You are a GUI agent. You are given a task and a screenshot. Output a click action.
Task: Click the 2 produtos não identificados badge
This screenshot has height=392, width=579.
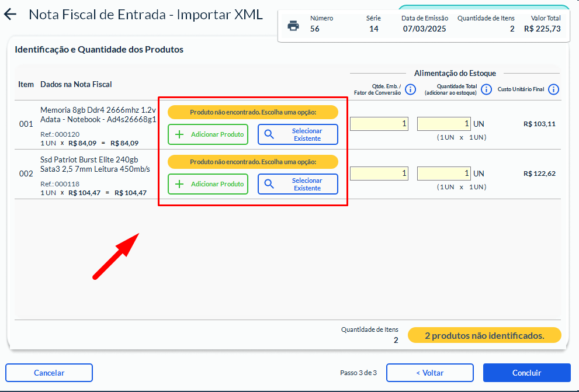click(484, 335)
